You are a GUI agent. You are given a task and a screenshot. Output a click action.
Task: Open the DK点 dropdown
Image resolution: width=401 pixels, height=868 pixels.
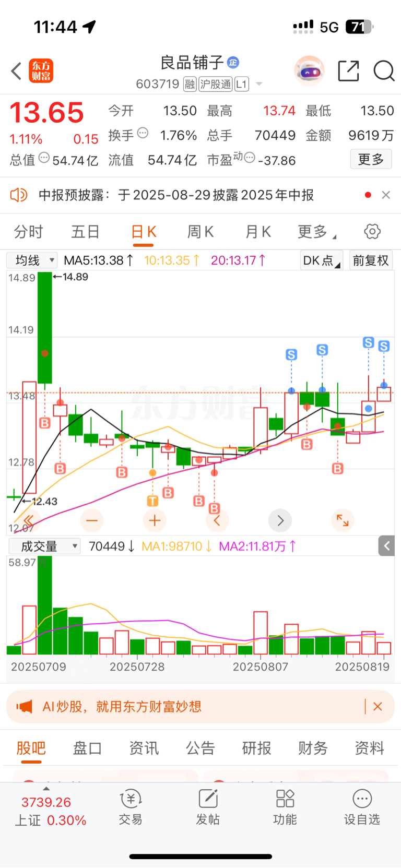(x=321, y=260)
